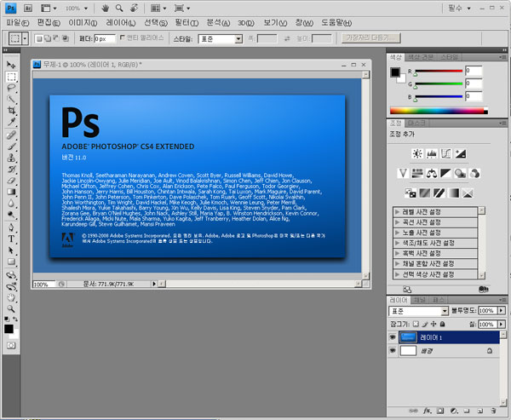Select the Eraser tool
The image size is (511, 420).
[x=11, y=180]
